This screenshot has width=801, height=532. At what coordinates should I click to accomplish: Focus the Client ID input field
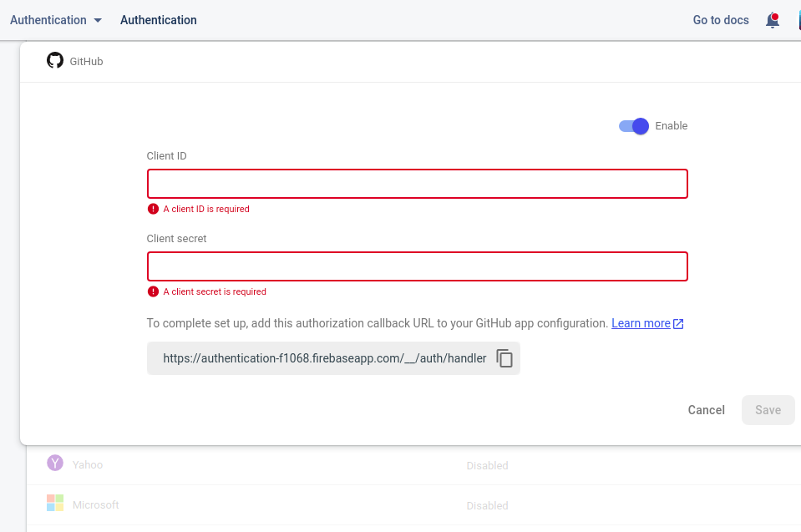[417, 184]
